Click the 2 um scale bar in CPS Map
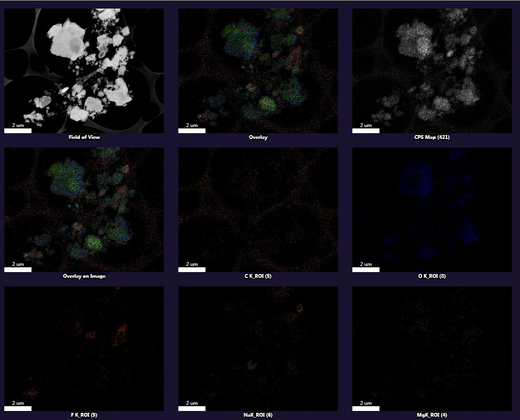Screen dimensions: 520x420 click(x=366, y=130)
